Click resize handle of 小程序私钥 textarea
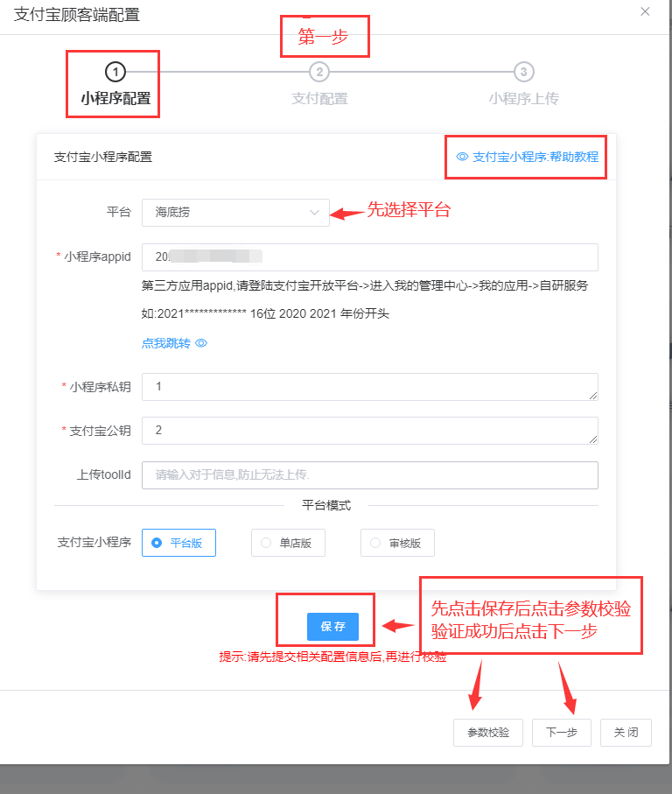 (x=593, y=396)
